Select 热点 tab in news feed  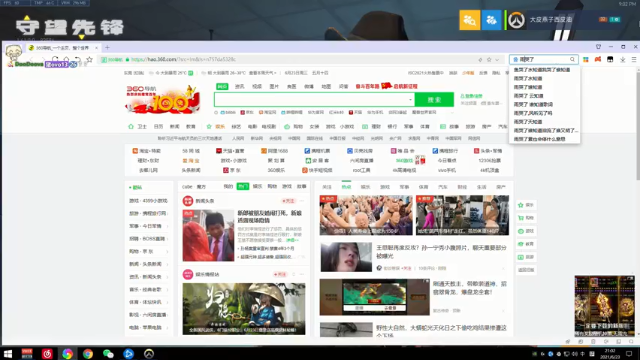(x=346, y=187)
